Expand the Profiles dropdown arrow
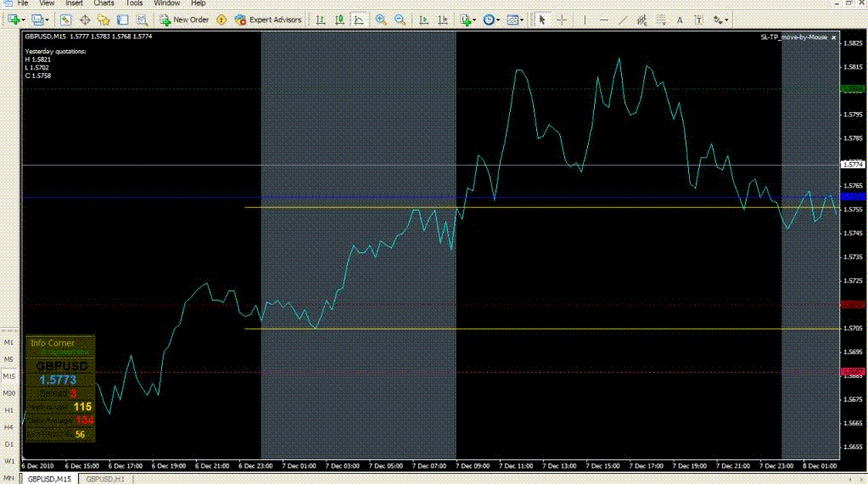The width and height of the screenshot is (868, 484). tap(47, 20)
